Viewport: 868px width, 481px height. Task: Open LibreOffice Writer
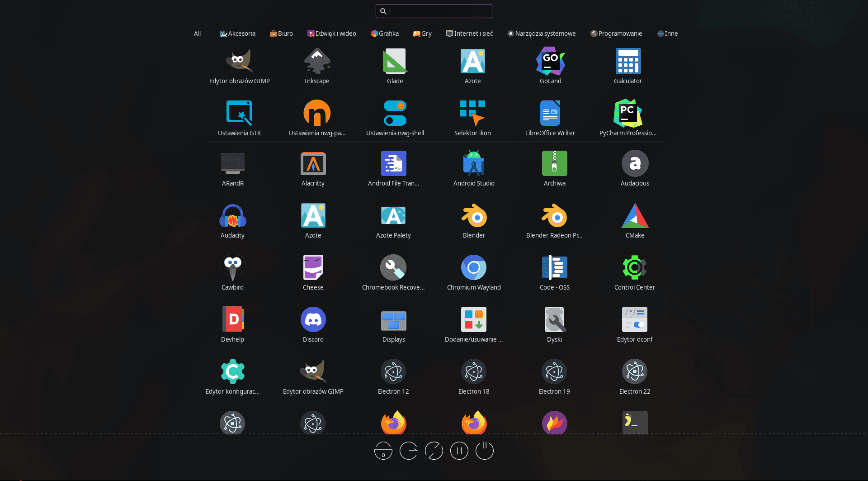[550, 118]
